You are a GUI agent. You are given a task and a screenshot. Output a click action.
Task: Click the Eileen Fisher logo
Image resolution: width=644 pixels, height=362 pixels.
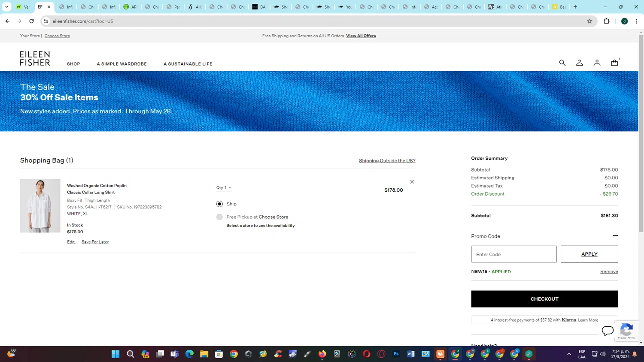(x=35, y=58)
